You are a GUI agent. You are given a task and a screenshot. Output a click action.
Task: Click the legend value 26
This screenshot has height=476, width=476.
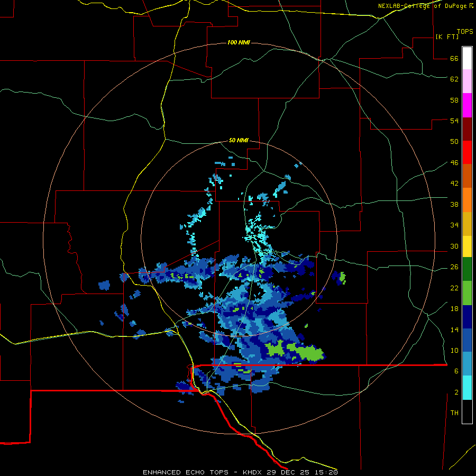click(x=454, y=267)
